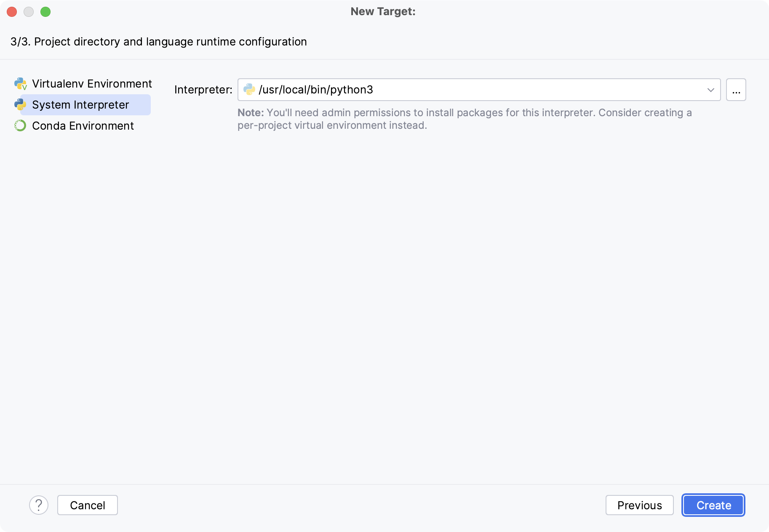Click the ellipsis browse icon next to interpreter
This screenshot has width=769, height=532.
pyautogui.click(x=736, y=89)
